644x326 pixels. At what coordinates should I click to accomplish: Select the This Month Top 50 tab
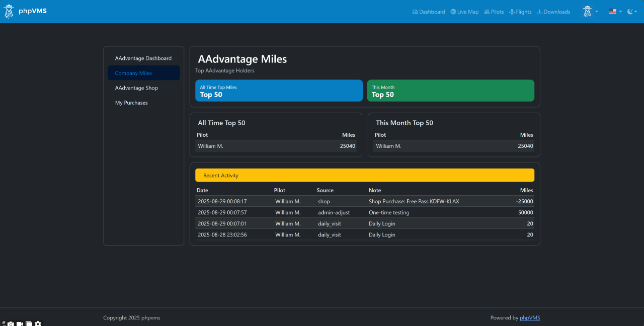tap(450, 91)
